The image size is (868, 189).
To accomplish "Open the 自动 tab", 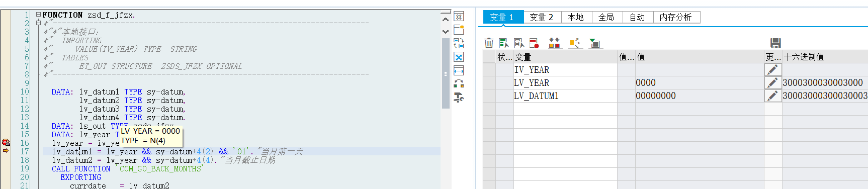I will [638, 17].
